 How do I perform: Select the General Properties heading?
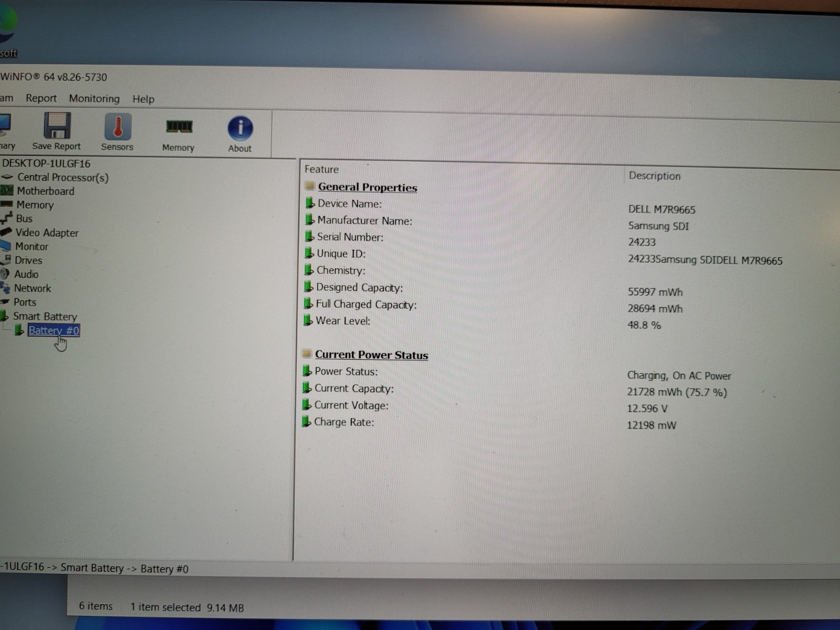367,187
